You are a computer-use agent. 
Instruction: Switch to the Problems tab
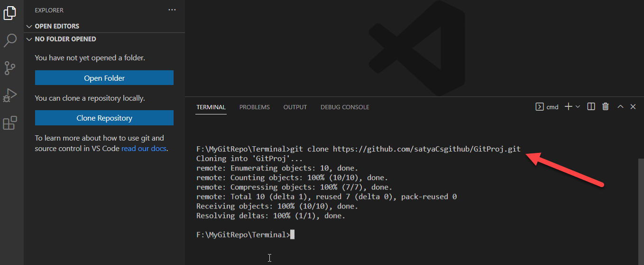tap(254, 107)
